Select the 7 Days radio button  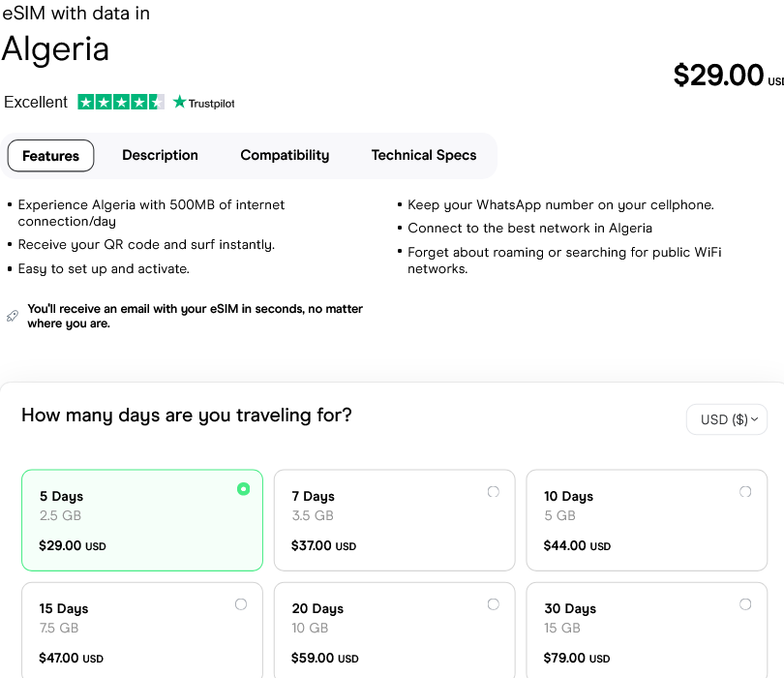tap(494, 492)
